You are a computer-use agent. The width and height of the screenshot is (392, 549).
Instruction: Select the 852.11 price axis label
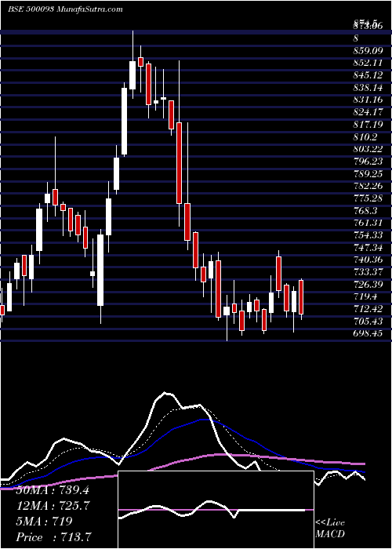click(368, 63)
